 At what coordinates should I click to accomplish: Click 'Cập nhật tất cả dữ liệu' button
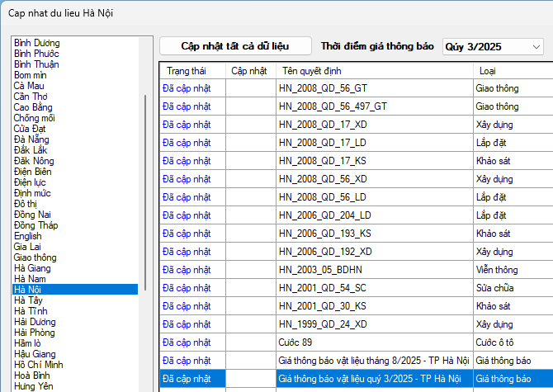point(235,46)
